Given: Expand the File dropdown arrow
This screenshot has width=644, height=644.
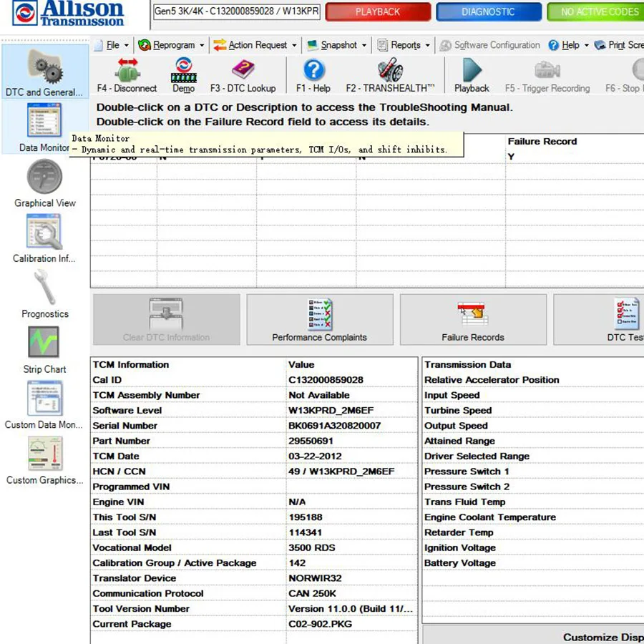Looking at the screenshot, I should [x=127, y=45].
